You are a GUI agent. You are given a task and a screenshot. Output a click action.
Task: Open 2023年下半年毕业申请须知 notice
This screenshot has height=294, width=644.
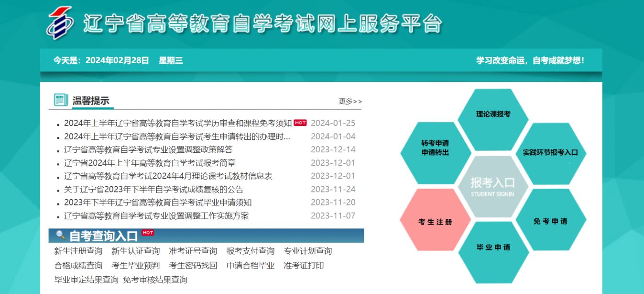coord(158,203)
